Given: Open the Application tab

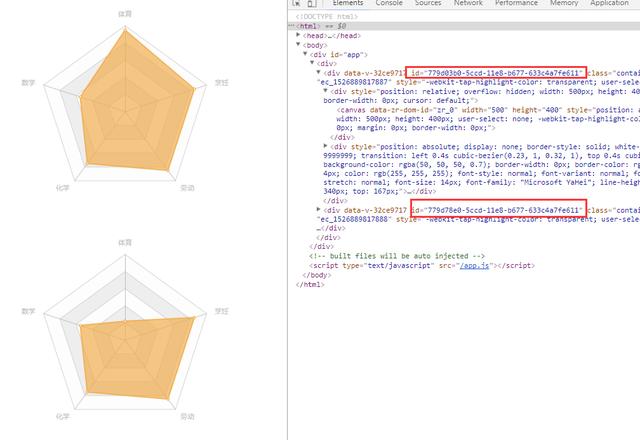Looking at the screenshot, I should 609,3.
